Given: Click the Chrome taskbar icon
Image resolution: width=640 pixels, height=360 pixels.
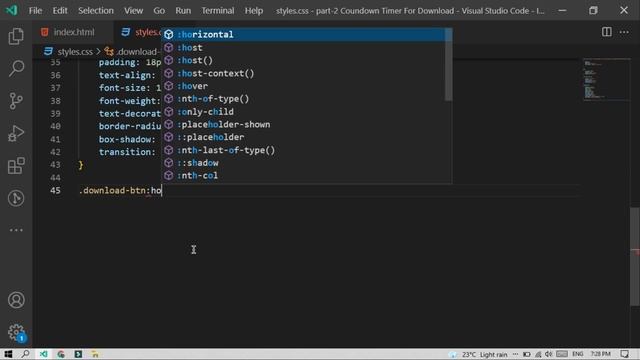Looking at the screenshot, I should coord(61,354).
